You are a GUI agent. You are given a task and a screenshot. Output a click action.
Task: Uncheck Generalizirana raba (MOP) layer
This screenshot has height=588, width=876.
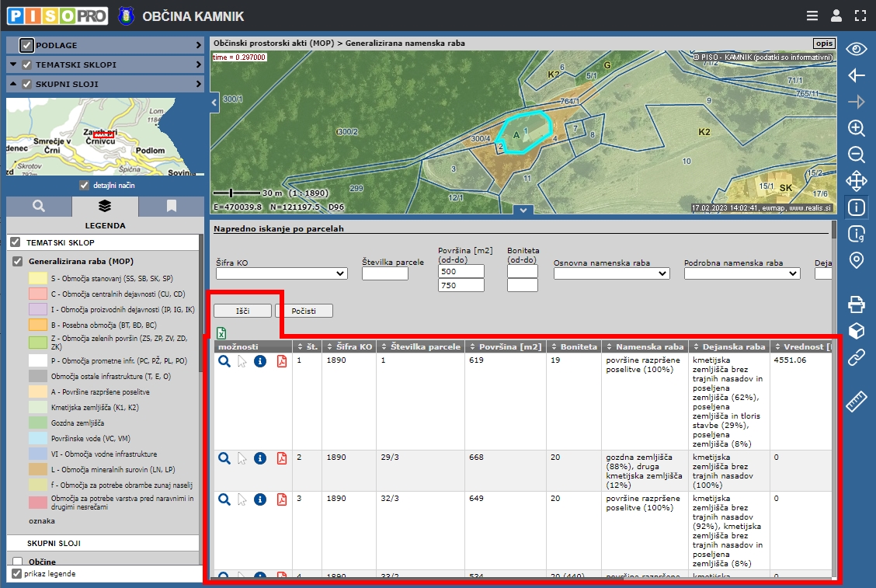point(18,262)
